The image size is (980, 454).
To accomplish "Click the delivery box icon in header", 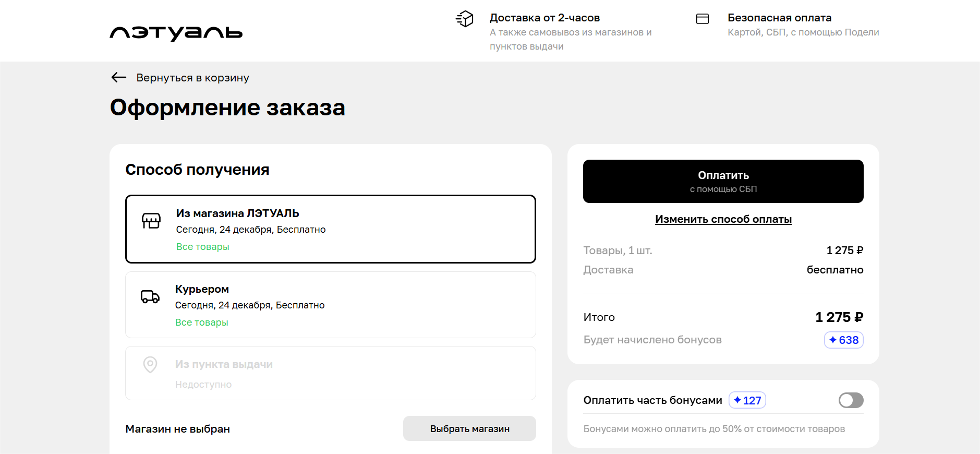I will click(464, 19).
